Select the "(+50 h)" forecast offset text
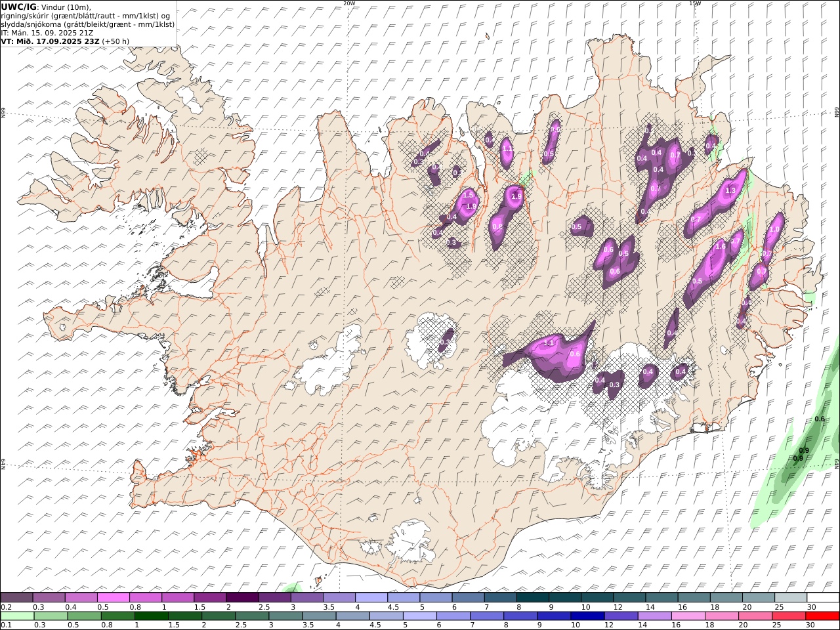This screenshot has width=840, height=630. (115, 41)
